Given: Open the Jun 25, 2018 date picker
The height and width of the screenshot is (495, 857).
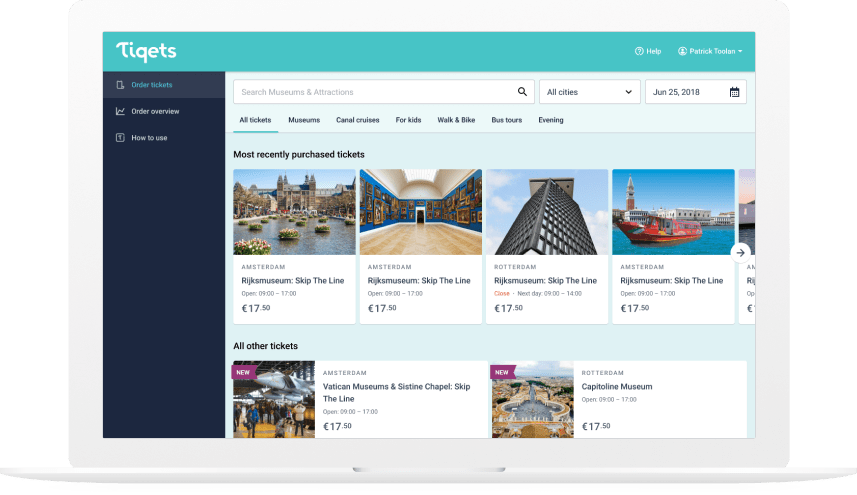Looking at the screenshot, I should (690, 92).
